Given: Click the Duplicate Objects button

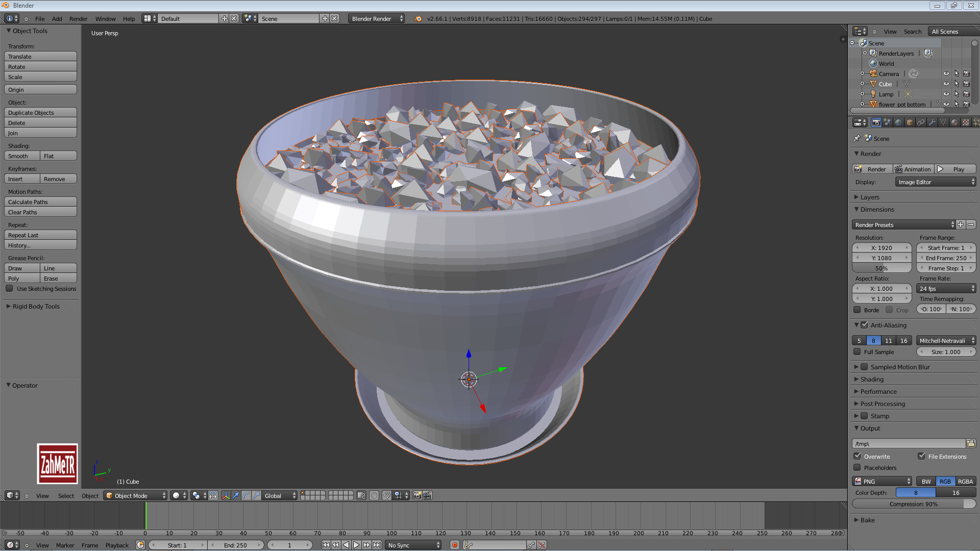Looking at the screenshot, I should point(40,112).
